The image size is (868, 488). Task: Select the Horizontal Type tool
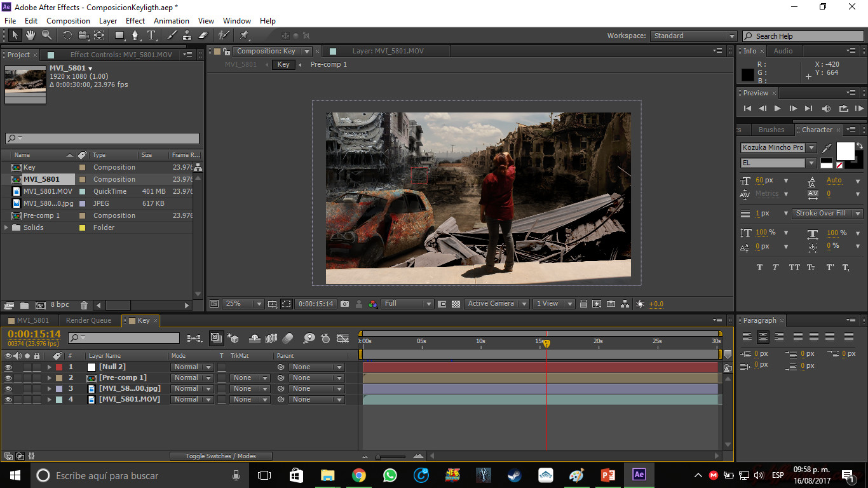click(151, 36)
